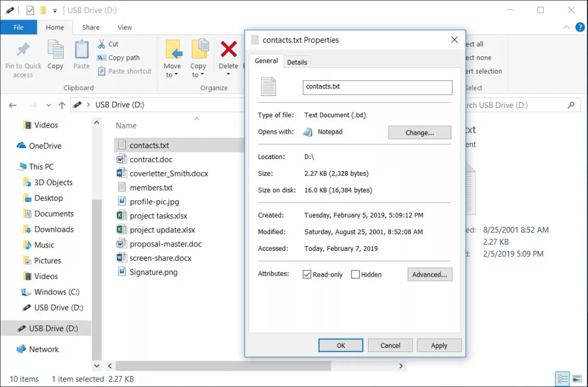The height and width of the screenshot is (387, 588).
Task: Switch to the Details tab
Action: tap(297, 62)
